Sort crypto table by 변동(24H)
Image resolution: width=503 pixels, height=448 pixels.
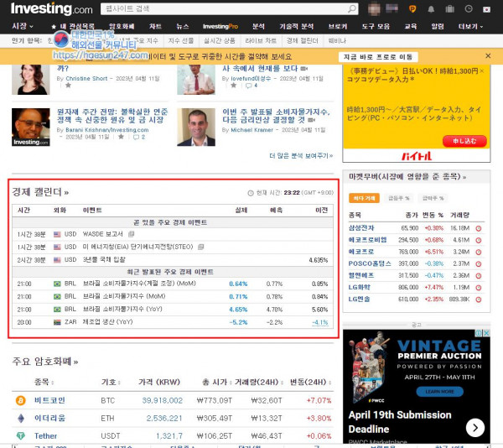coord(310,382)
